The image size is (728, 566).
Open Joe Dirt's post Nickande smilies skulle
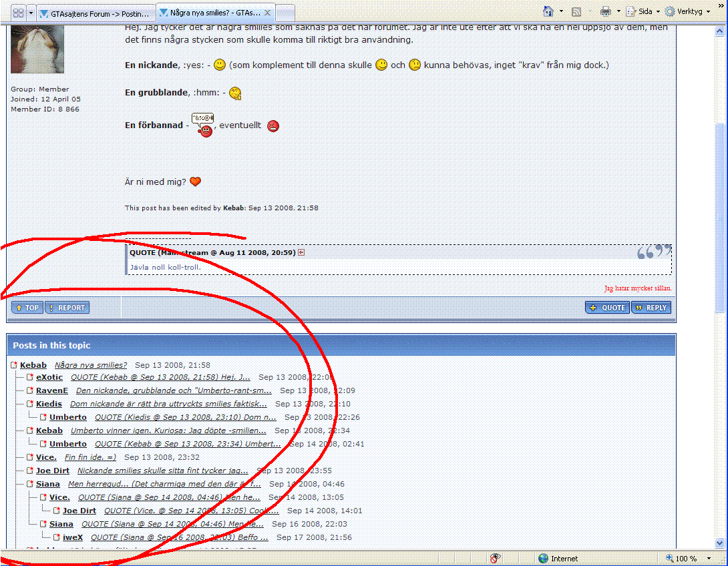[x=162, y=471]
